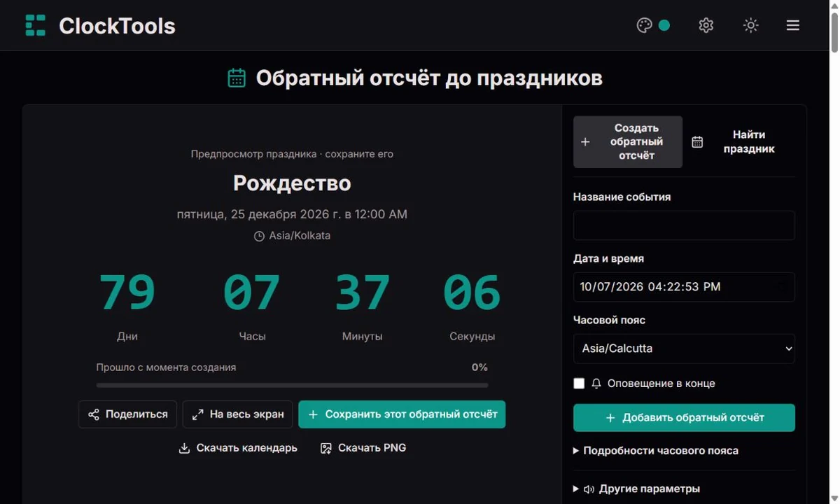Switch to Найти праздник tab
This screenshot has height=504, width=840.
click(740, 141)
